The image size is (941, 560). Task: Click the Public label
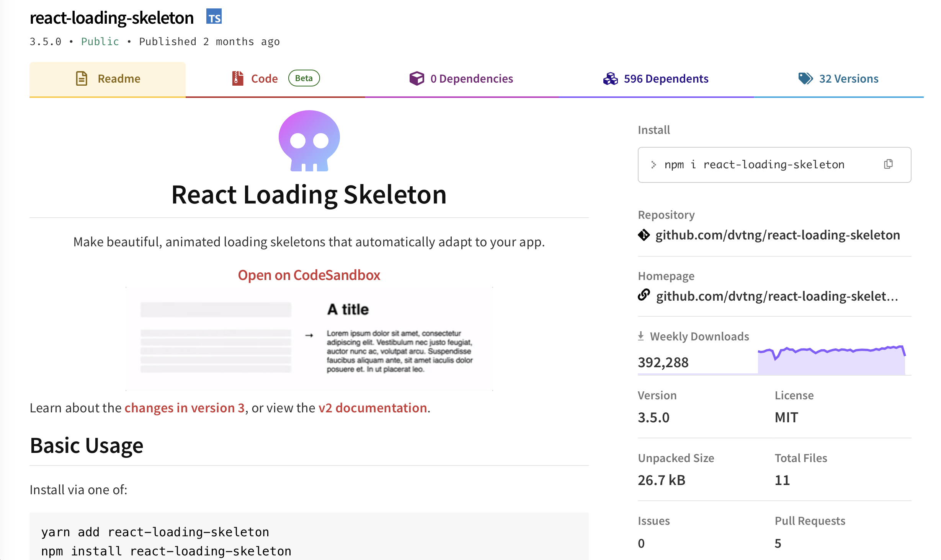click(x=100, y=41)
